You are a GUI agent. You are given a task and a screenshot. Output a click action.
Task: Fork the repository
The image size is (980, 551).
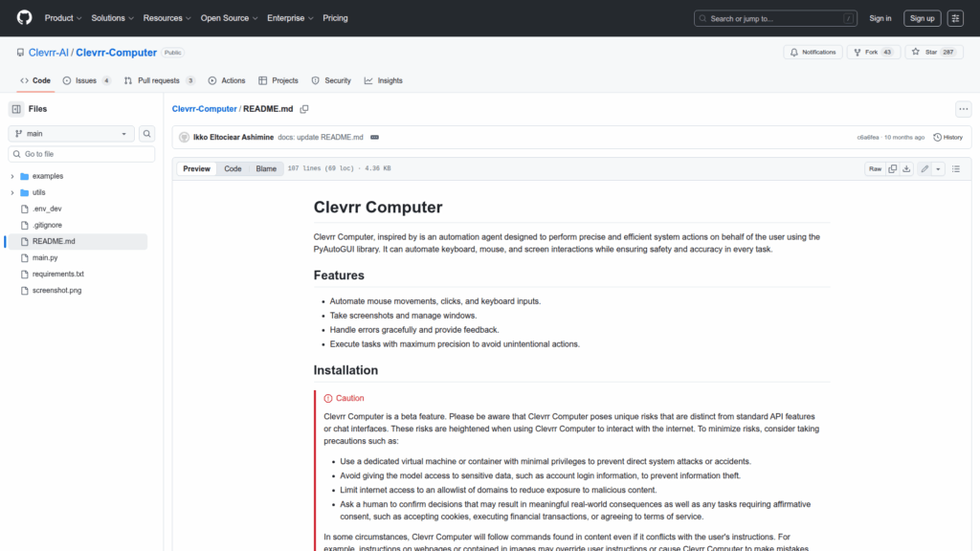tap(873, 52)
